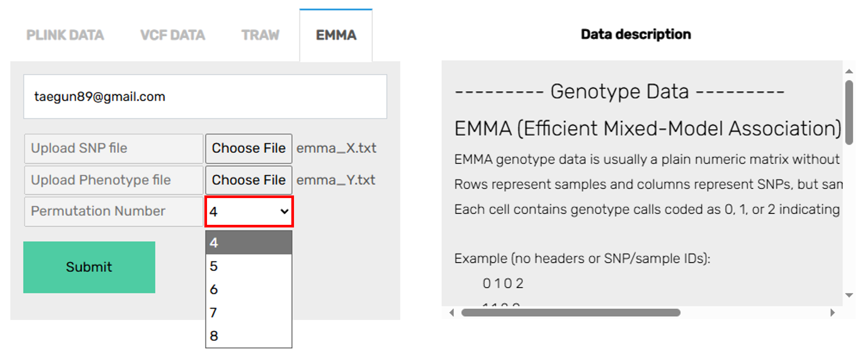Screen dimensions: 868x357
Task: Open the Permutation Number dropdown
Action: point(249,212)
